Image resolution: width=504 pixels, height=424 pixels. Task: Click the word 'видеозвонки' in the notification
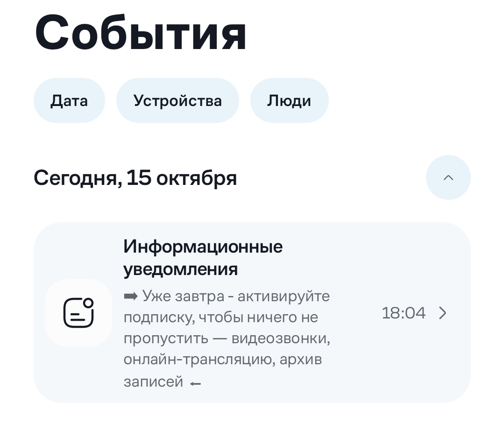pos(281,339)
